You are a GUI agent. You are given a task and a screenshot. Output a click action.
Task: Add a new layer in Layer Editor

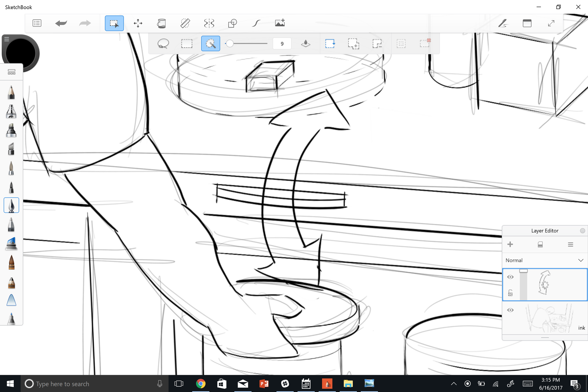510,244
